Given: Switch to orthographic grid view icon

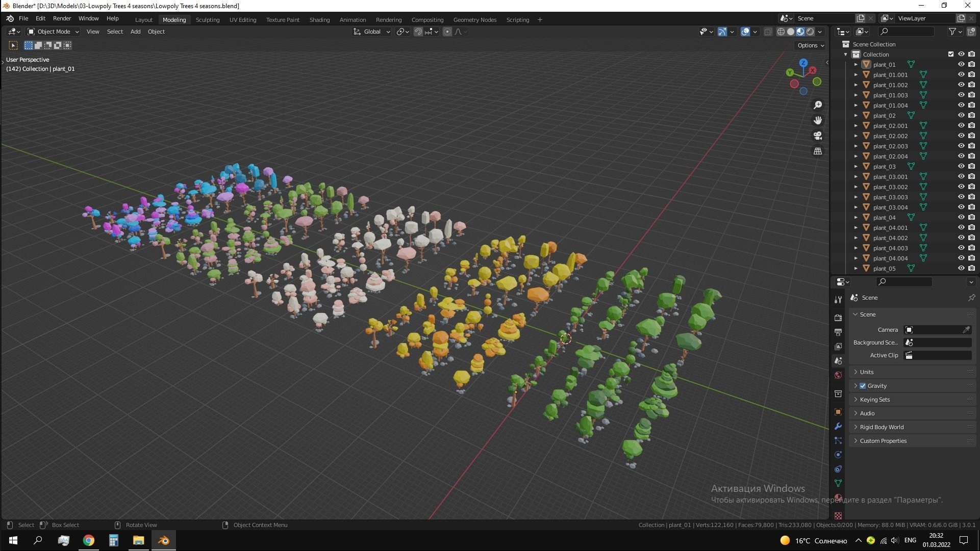Looking at the screenshot, I should coord(818,151).
